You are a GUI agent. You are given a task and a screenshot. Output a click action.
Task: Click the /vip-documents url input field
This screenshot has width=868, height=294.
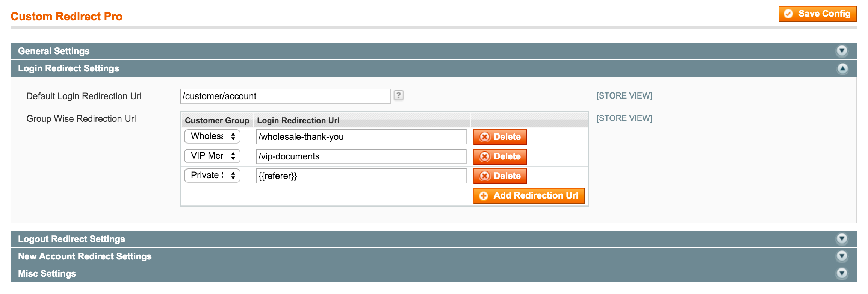pyautogui.click(x=361, y=156)
